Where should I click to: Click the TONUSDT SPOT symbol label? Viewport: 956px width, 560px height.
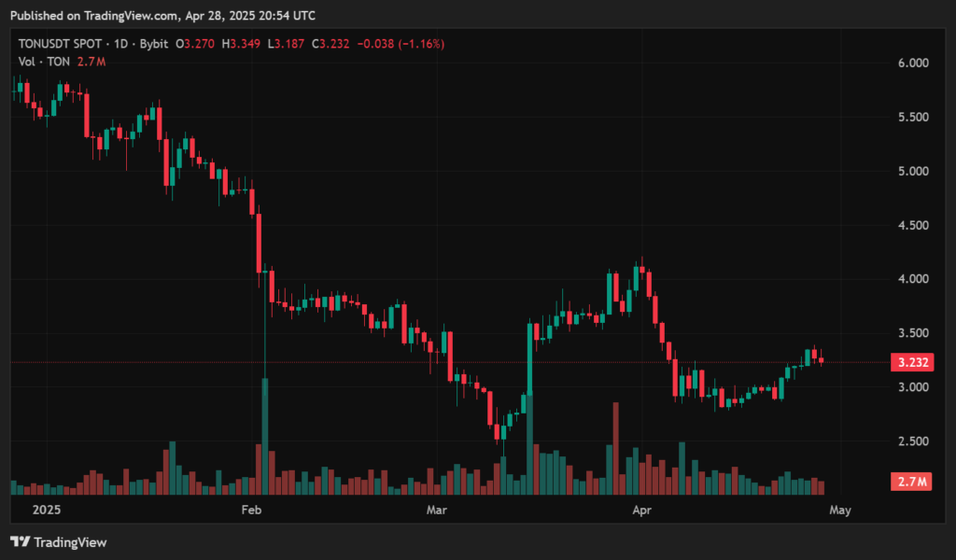tap(60, 44)
